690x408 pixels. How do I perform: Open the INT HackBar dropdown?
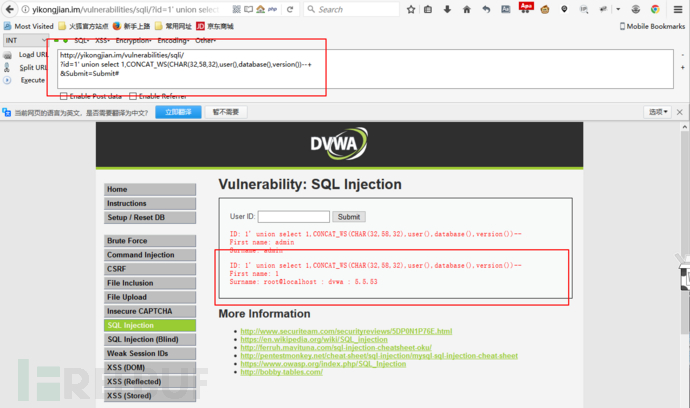click(x=26, y=40)
